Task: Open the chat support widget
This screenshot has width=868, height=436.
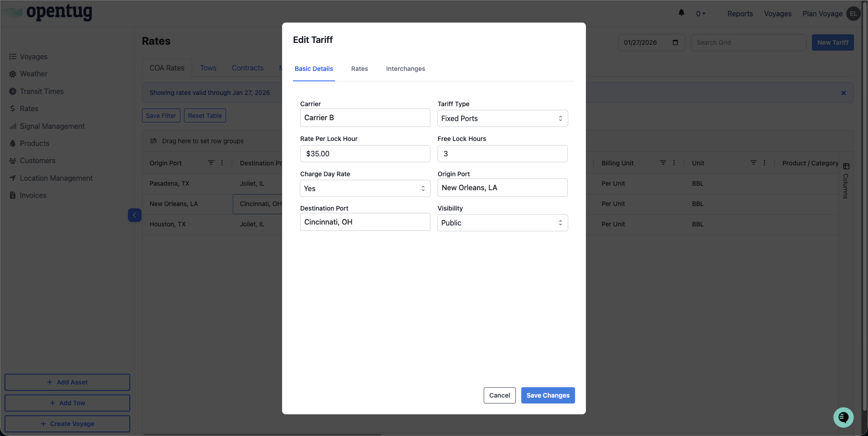Action: (843, 417)
